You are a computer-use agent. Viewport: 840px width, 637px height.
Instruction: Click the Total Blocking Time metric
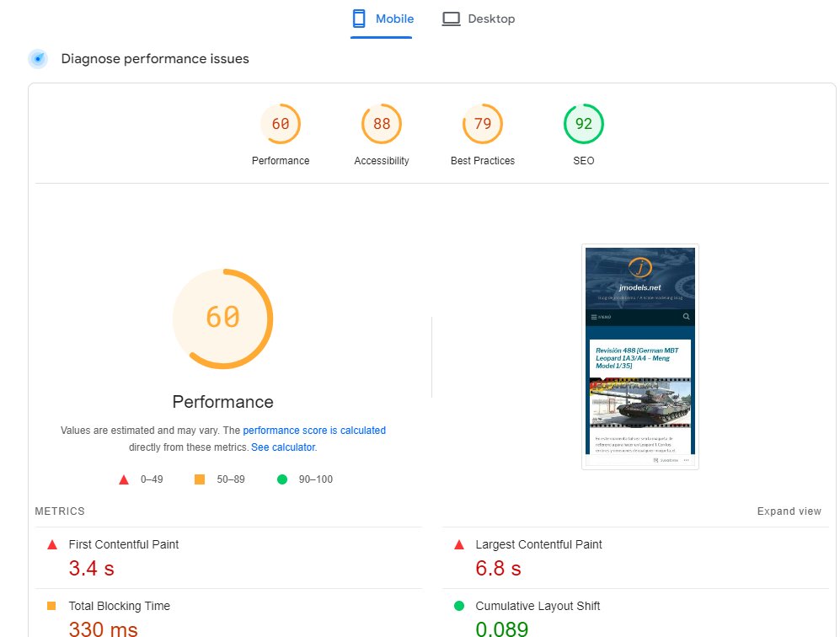pyautogui.click(x=119, y=606)
